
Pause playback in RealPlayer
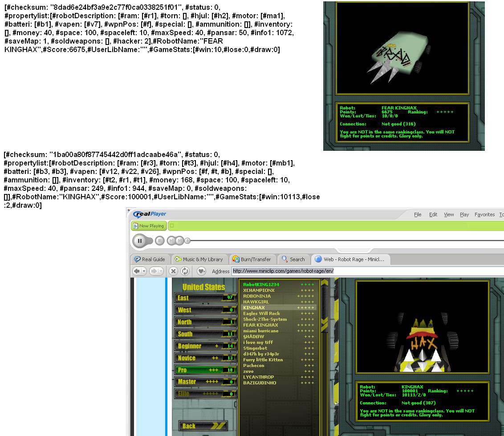click(140, 241)
